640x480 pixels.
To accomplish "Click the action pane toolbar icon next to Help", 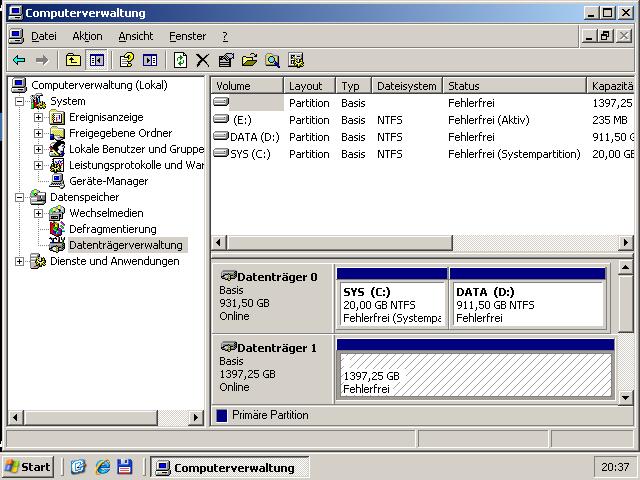I will [150, 60].
